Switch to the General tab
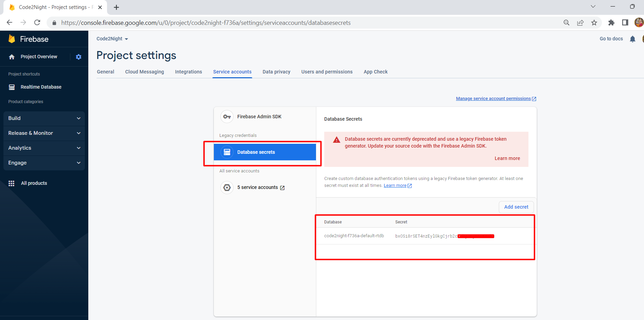Viewport: 644px width, 320px height. (106, 72)
